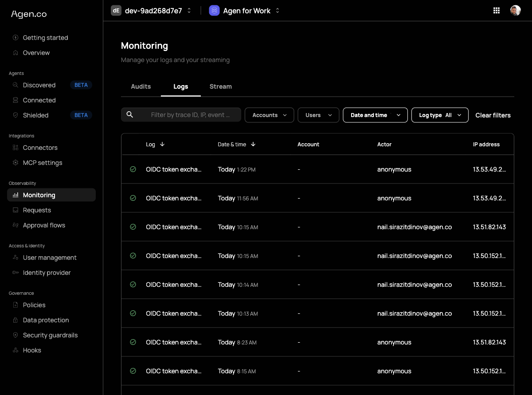Click the search magnifier icon in filter box

130,115
